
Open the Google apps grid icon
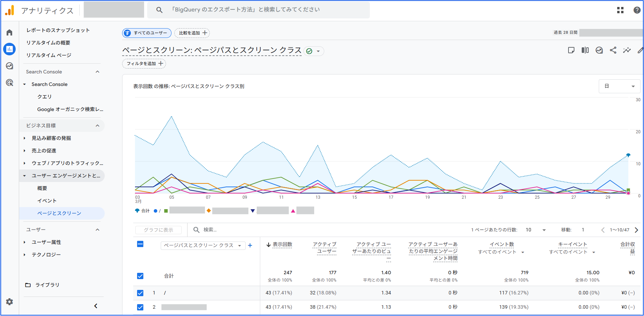pyautogui.click(x=620, y=10)
